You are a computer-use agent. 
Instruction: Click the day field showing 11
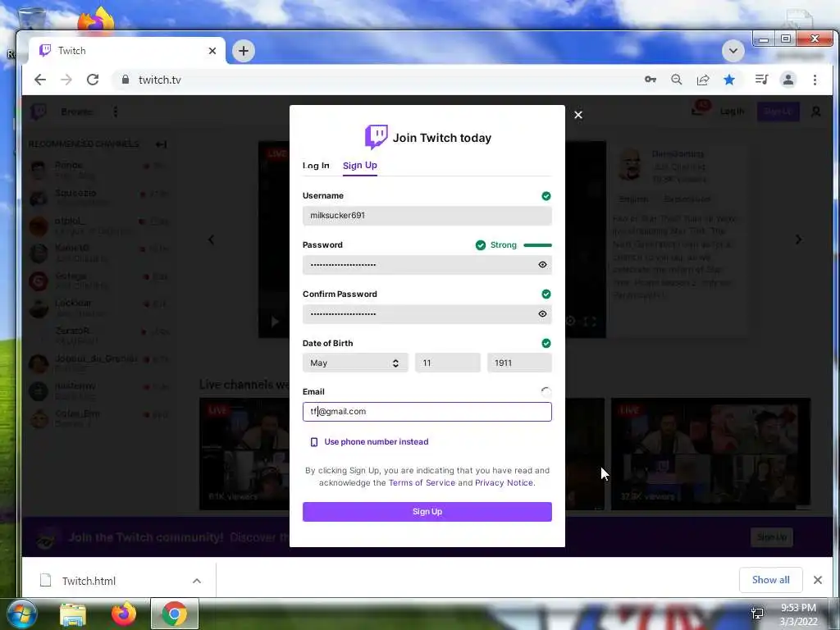(447, 363)
